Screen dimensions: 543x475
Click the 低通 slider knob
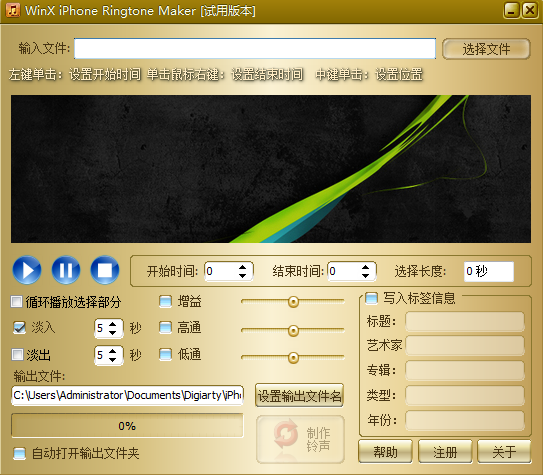click(x=293, y=358)
